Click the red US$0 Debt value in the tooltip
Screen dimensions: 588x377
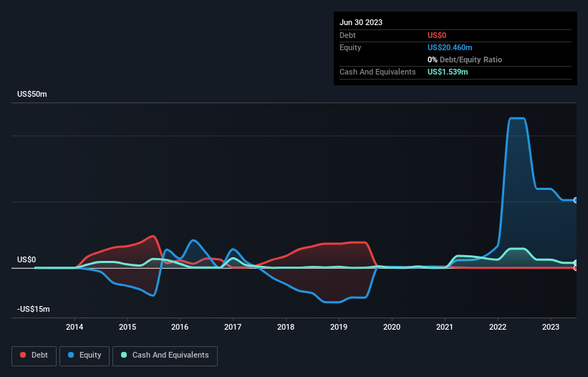pyautogui.click(x=437, y=35)
